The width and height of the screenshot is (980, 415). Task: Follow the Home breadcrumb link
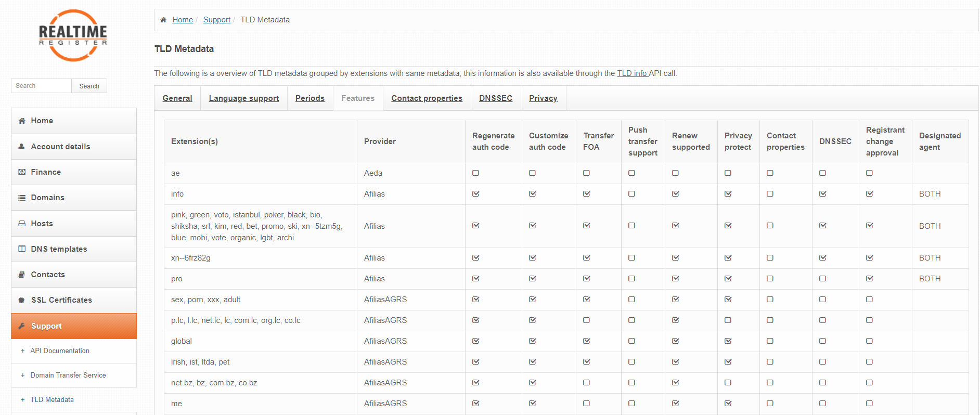(x=183, y=20)
